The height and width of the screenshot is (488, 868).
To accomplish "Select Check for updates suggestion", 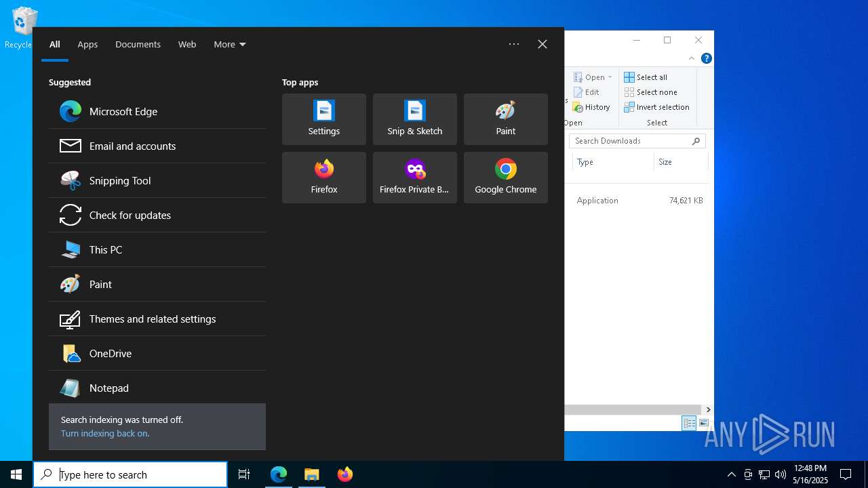I will pos(157,215).
